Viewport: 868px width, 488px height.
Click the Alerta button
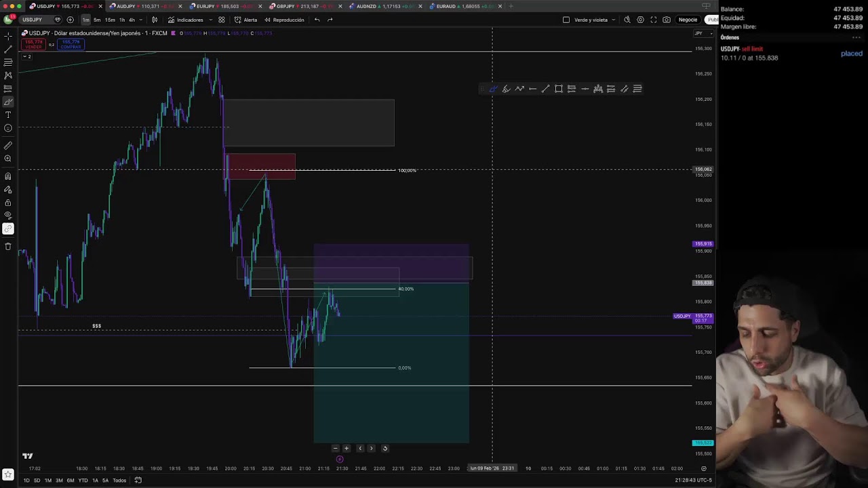coord(246,20)
